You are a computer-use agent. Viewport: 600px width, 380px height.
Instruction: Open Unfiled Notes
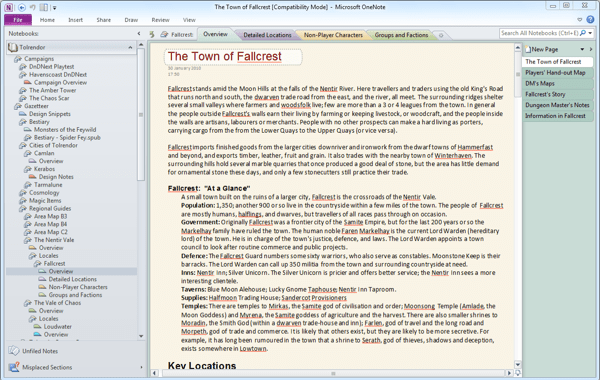click(40, 351)
